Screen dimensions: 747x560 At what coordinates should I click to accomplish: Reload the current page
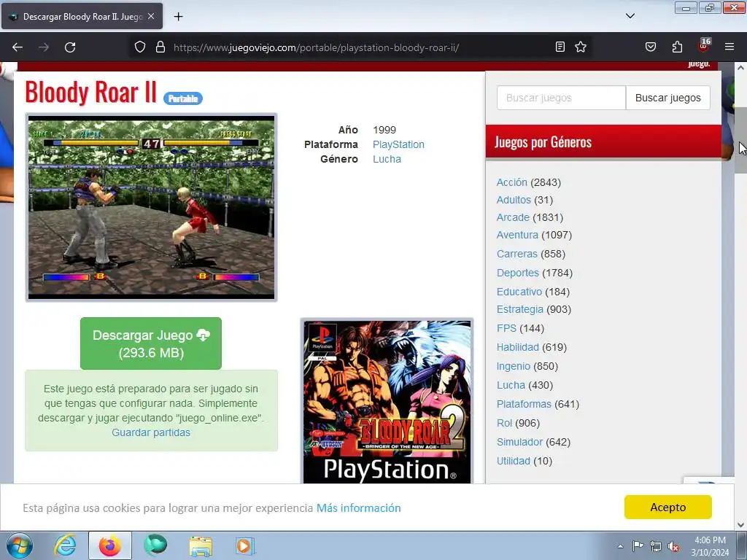(x=70, y=47)
